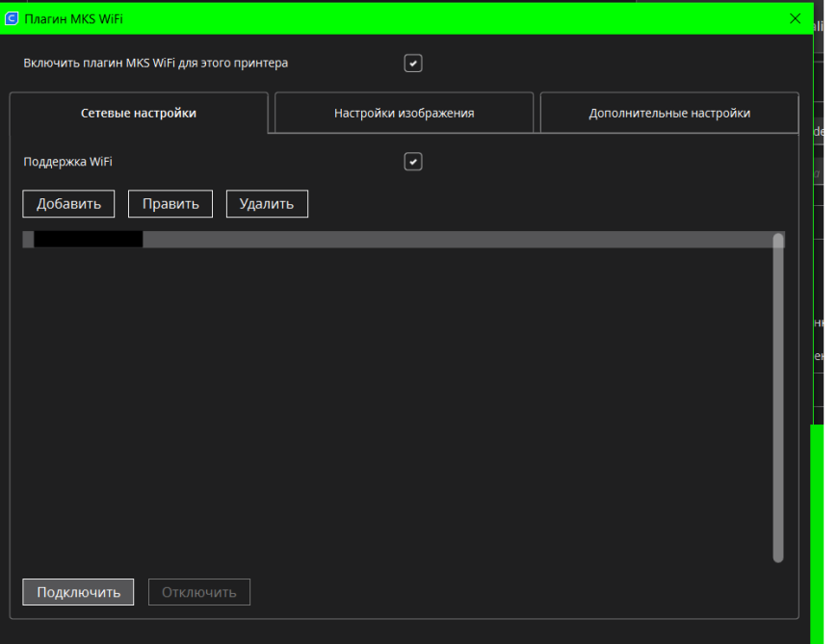Click the Добавить button to add a printer
The width and height of the screenshot is (838, 644).
coord(67,203)
